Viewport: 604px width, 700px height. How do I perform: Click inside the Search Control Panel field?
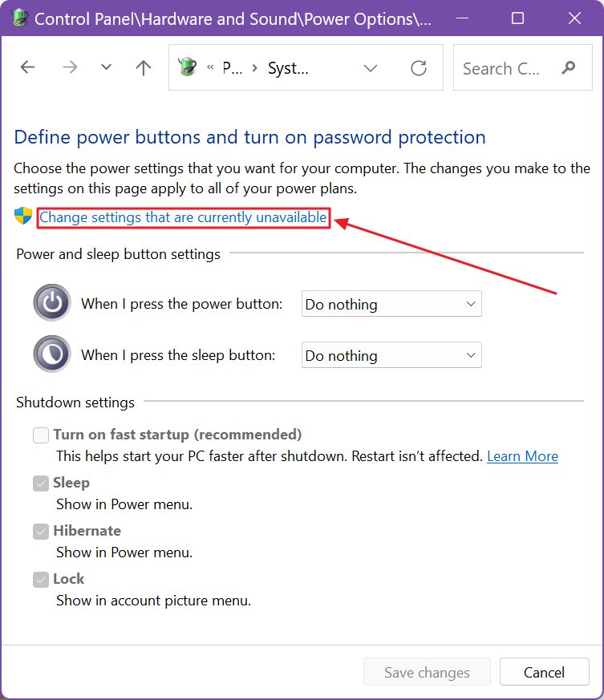(x=501, y=67)
